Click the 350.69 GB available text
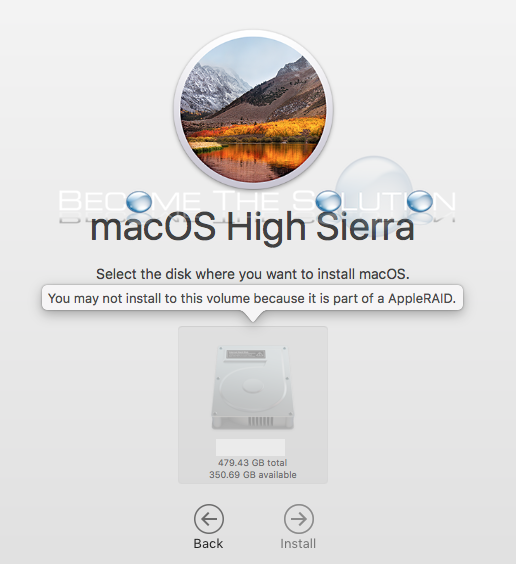This screenshot has height=564, width=516. coord(253,475)
